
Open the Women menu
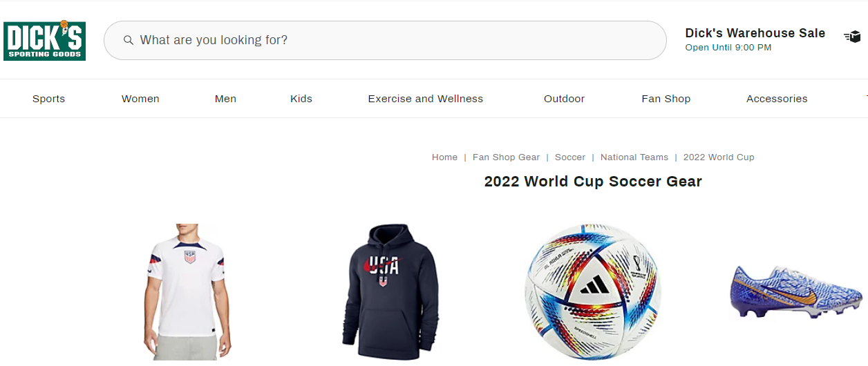[x=140, y=99]
